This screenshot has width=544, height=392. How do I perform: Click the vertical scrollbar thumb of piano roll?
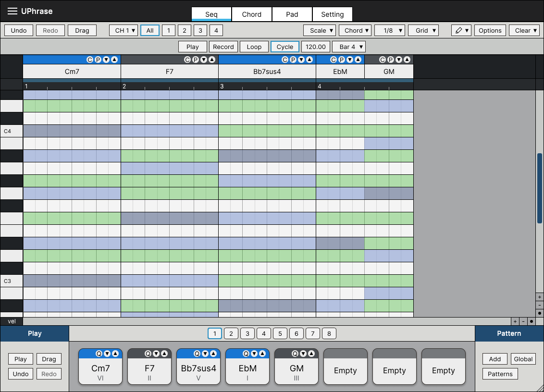[540, 188]
